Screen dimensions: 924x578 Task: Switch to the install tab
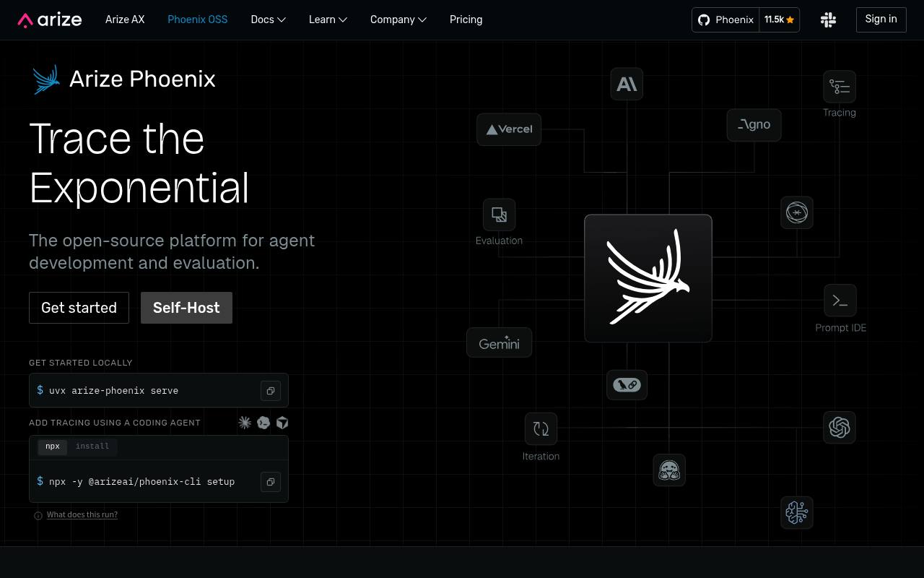92,447
